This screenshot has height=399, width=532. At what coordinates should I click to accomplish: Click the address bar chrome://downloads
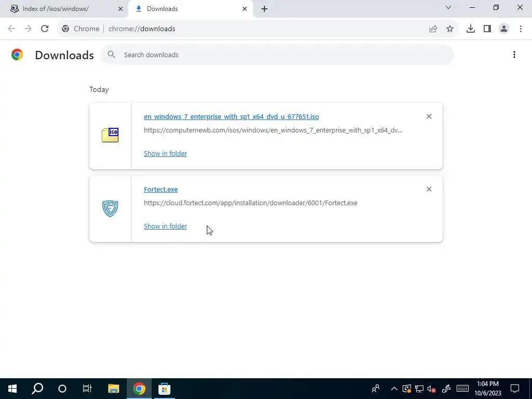142,29
